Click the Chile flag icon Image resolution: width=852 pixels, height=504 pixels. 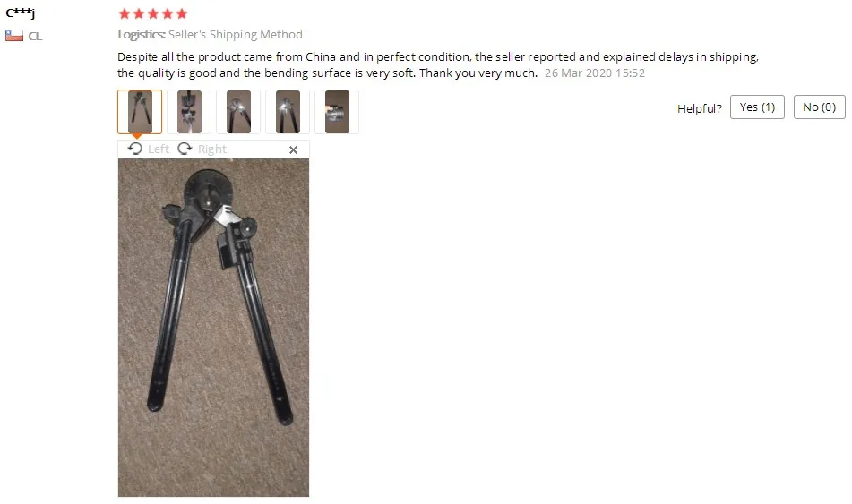point(14,36)
